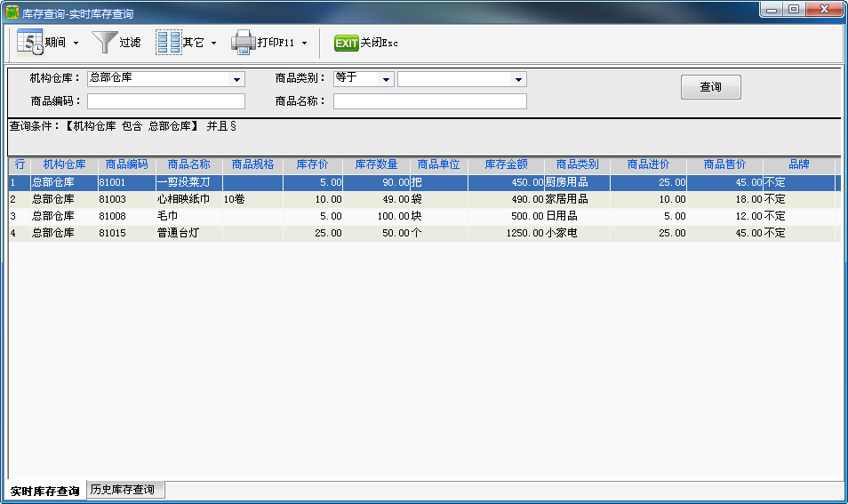This screenshot has height=504, width=848.
Task: Open the 商品类别 value dropdown
Action: pyautogui.click(x=518, y=79)
